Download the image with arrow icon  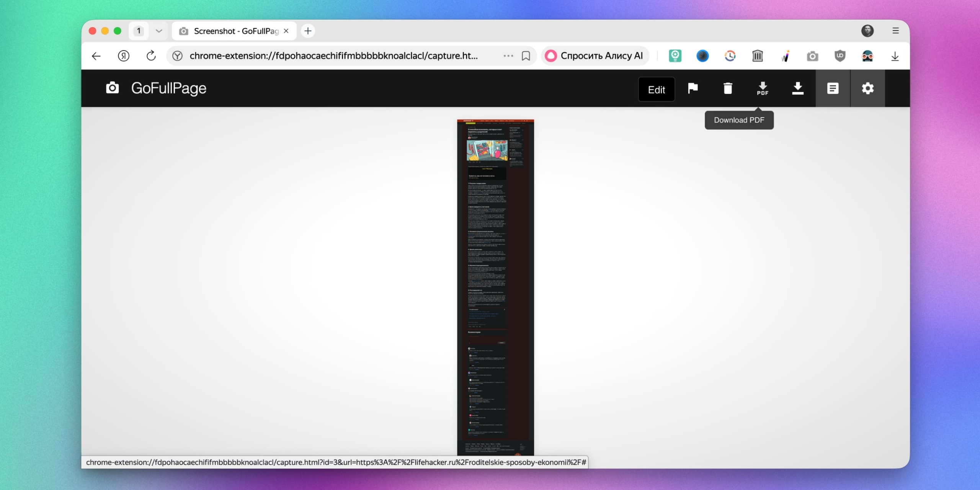click(798, 88)
